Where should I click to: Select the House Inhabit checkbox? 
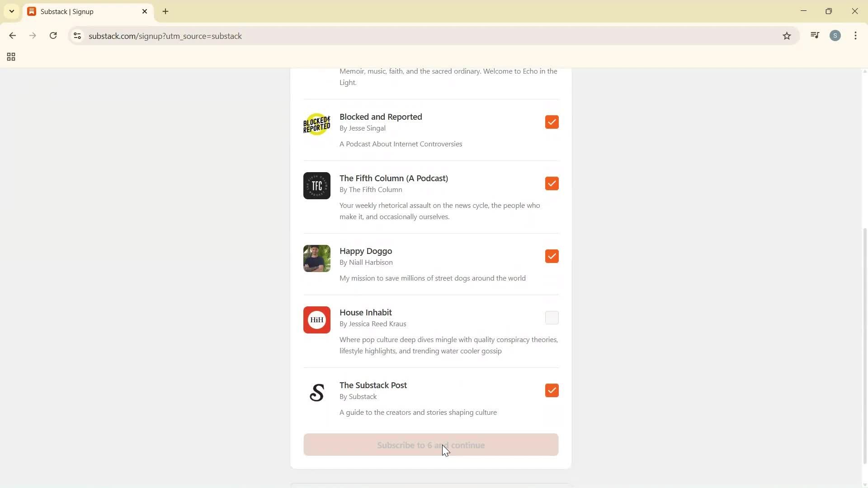pyautogui.click(x=552, y=318)
